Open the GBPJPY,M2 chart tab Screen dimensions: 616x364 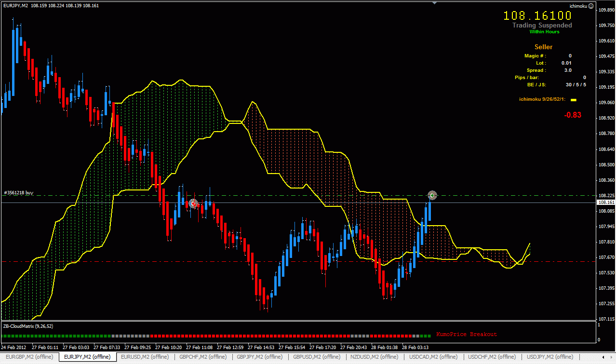point(259,357)
